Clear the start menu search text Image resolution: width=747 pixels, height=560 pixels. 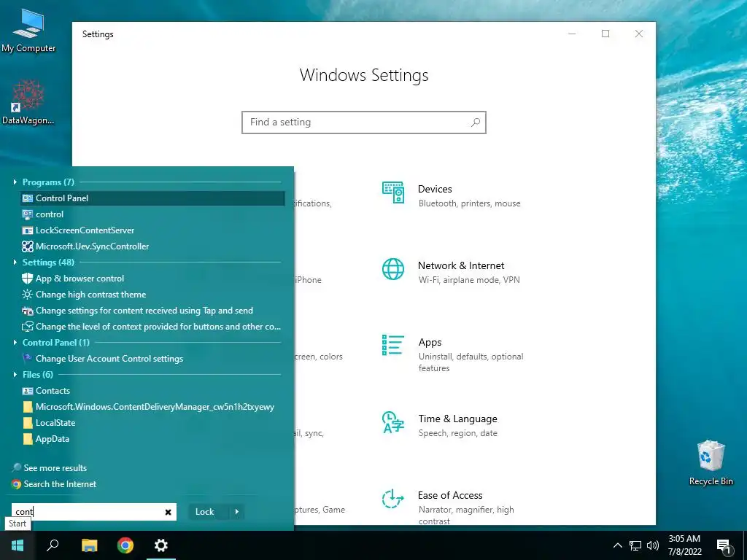coord(169,512)
